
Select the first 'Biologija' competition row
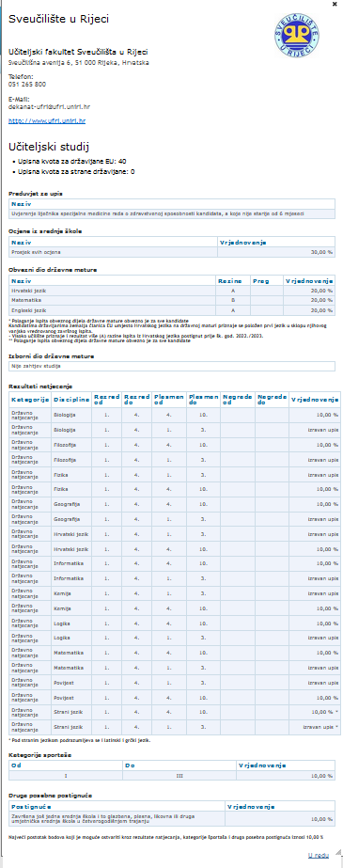175,415
